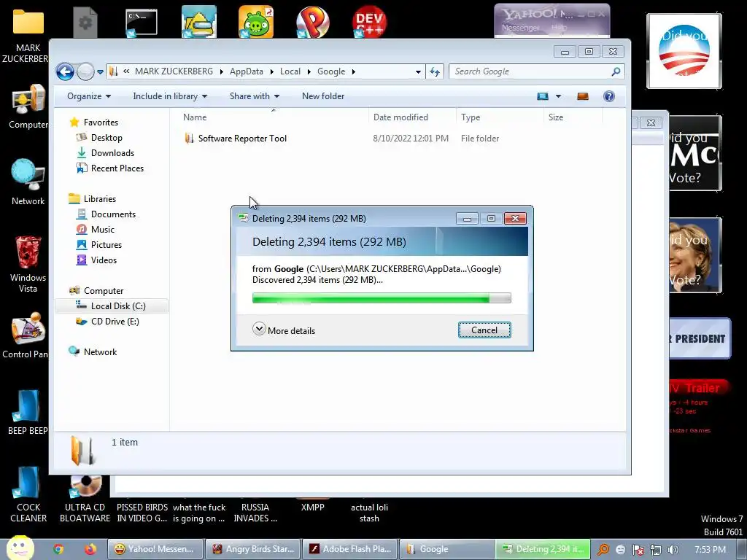Open Explorer help icon

click(x=609, y=96)
